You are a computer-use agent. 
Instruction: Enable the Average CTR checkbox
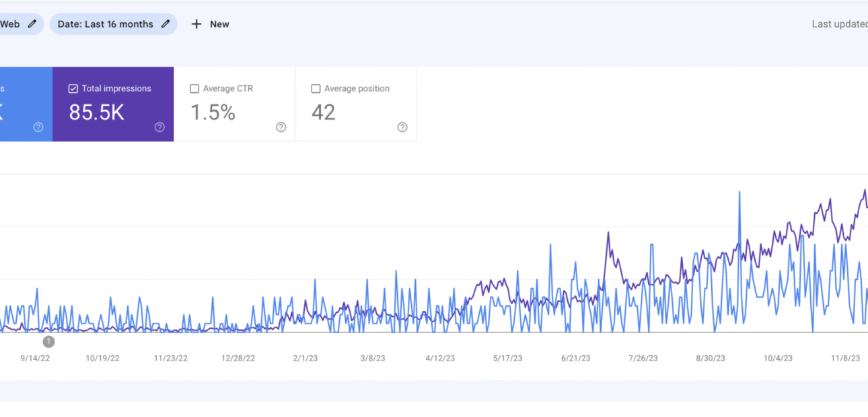coord(194,89)
